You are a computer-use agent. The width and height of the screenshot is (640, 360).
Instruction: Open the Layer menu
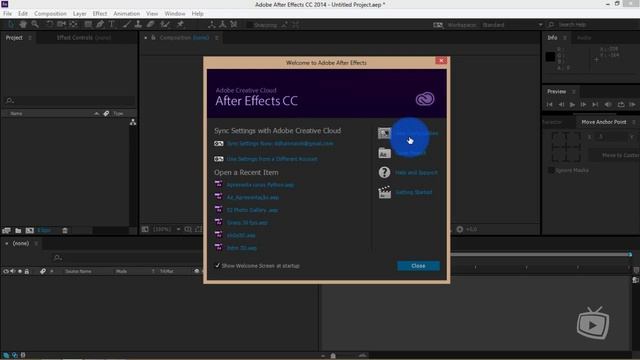(80, 13)
